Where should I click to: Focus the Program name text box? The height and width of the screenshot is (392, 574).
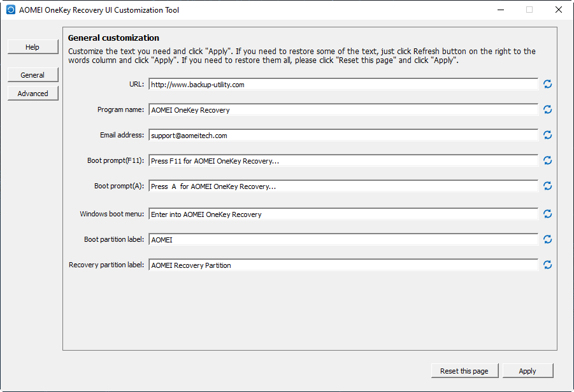343,110
